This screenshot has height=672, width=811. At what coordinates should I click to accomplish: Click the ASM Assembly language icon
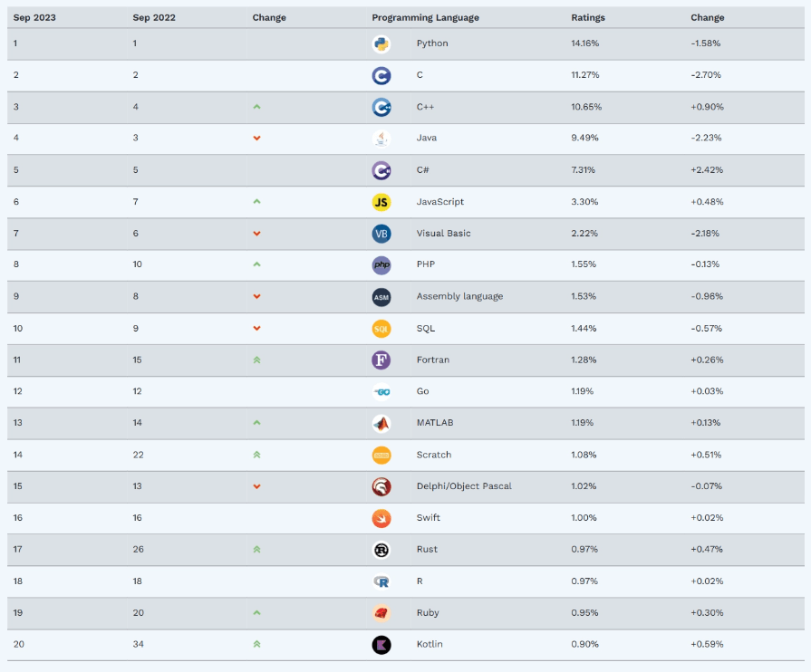(381, 297)
